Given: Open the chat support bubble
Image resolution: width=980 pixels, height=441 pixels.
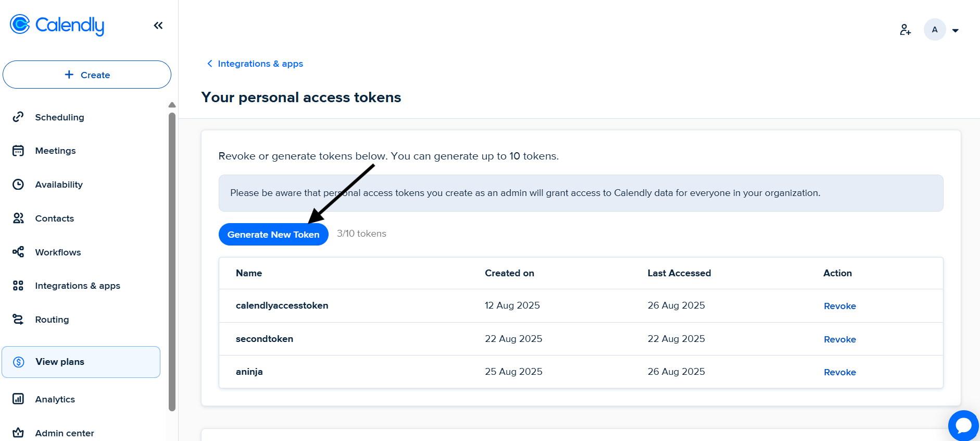Looking at the screenshot, I should (963, 425).
